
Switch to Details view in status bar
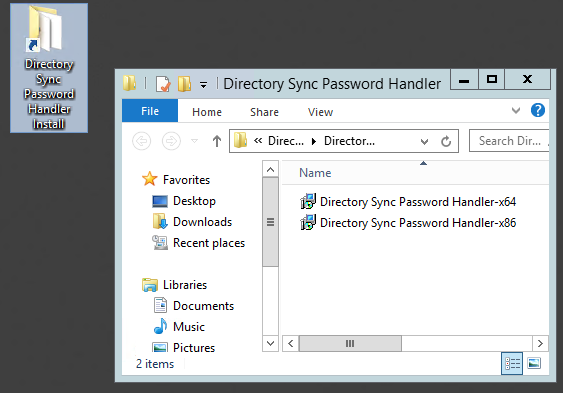tap(512, 364)
